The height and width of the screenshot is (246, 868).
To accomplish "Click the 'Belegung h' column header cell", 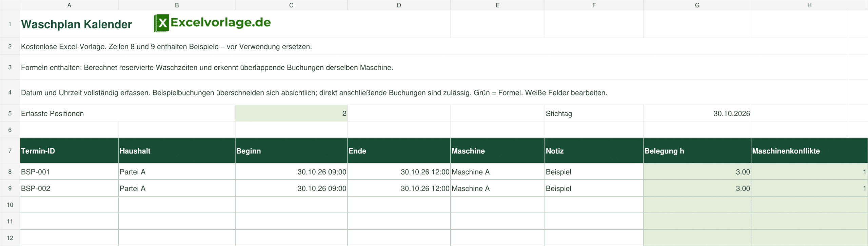I will (697, 151).
